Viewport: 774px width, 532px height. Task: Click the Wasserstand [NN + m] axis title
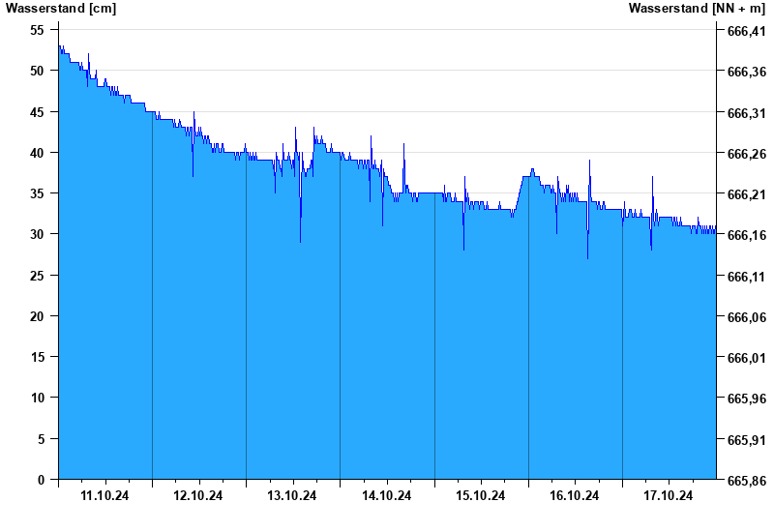697,9
